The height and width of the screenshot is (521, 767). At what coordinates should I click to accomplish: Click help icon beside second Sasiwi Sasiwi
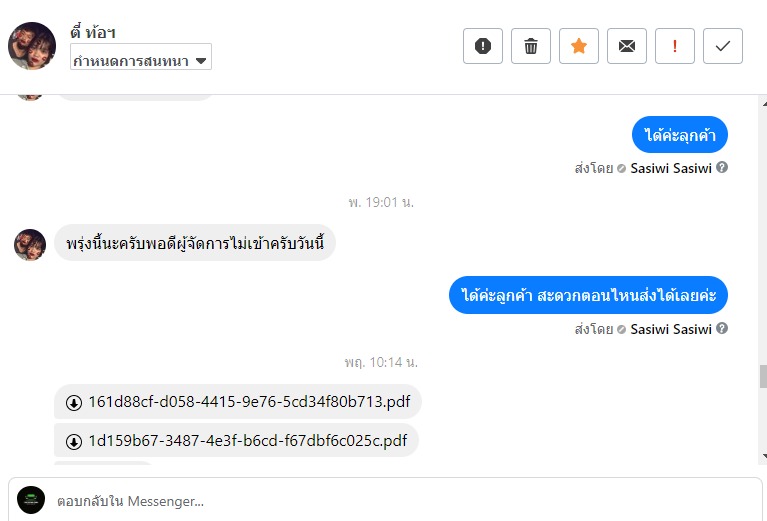pyautogui.click(x=722, y=329)
